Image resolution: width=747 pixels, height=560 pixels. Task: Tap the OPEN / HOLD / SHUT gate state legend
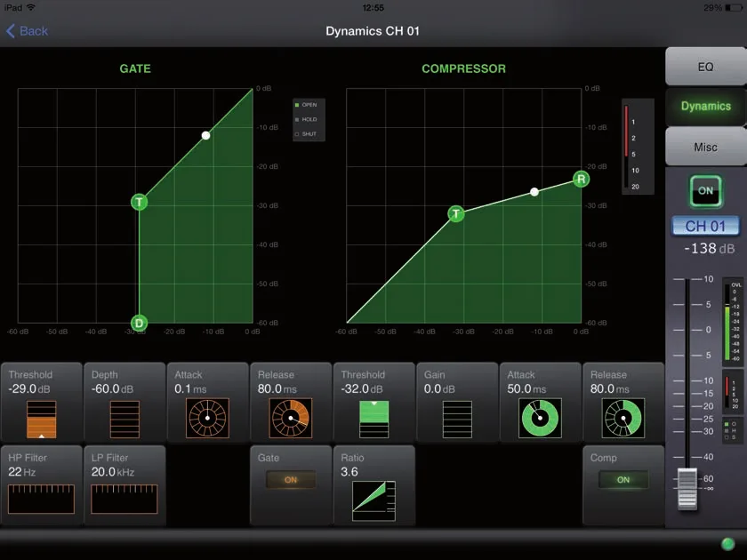click(309, 119)
